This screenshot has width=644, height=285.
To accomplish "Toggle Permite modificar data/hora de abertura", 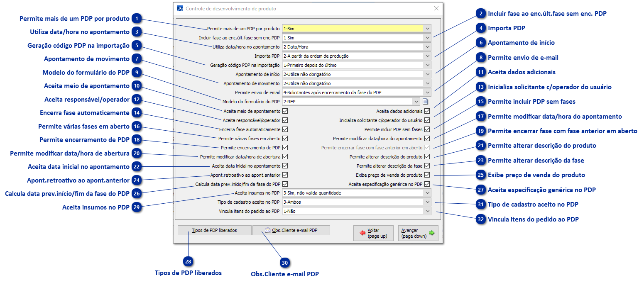I will 285,157.
